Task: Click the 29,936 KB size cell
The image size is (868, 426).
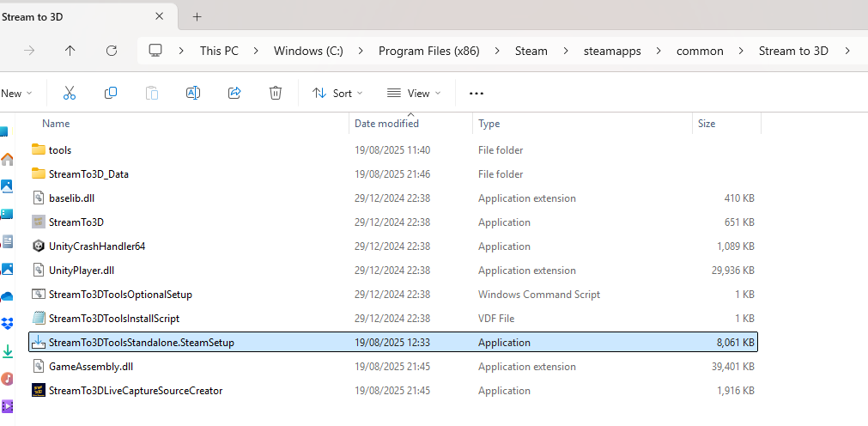Action: [x=733, y=271]
